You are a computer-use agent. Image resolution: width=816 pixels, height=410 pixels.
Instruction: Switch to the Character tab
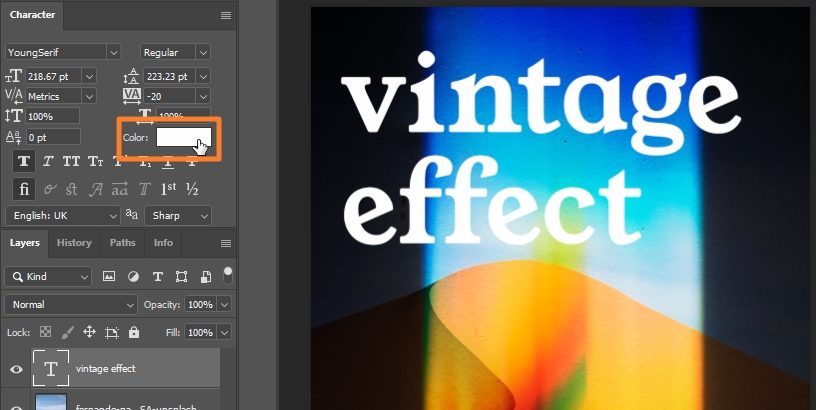coord(32,15)
